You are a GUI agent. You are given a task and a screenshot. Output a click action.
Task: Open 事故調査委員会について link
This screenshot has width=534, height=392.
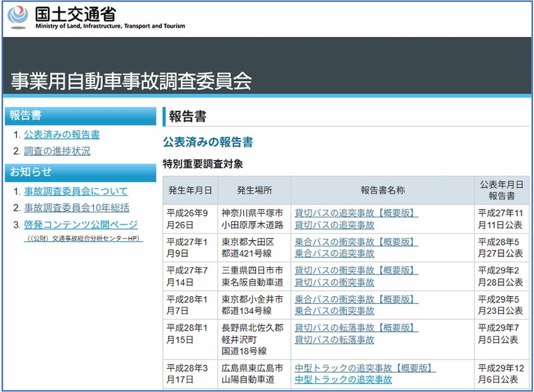(76, 191)
